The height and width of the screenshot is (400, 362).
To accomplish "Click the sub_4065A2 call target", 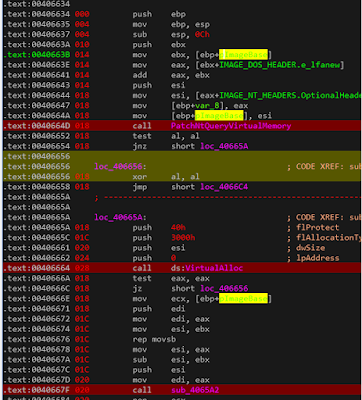I will [195, 390].
